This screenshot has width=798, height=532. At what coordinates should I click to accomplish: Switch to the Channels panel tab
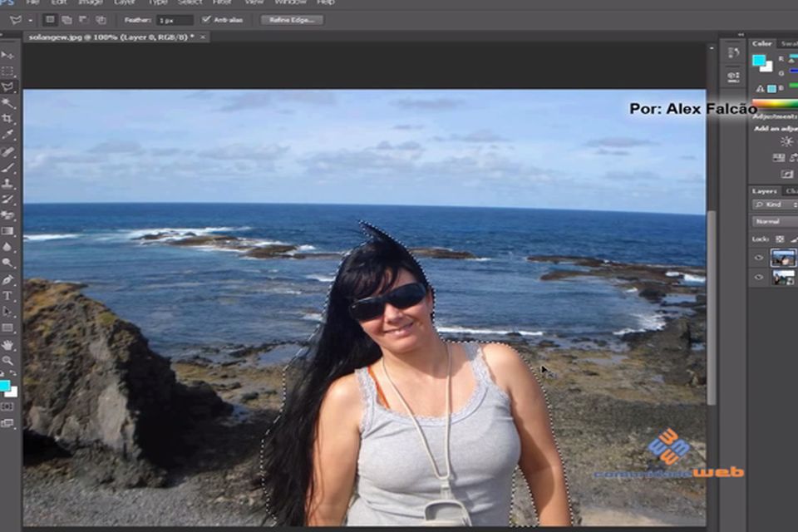791,191
